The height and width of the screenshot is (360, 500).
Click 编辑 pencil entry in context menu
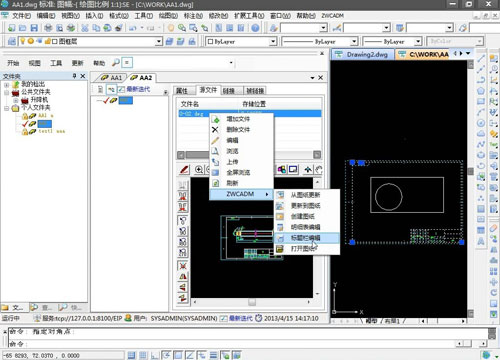tap(242, 140)
